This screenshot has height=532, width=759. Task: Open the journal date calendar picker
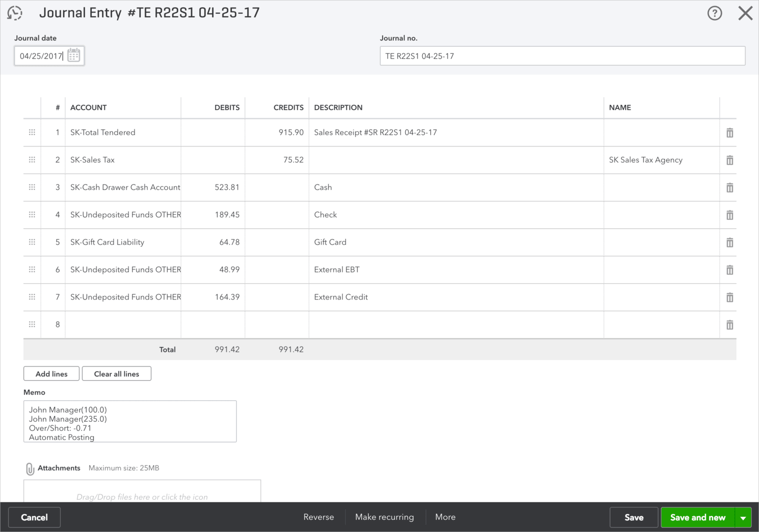74,55
